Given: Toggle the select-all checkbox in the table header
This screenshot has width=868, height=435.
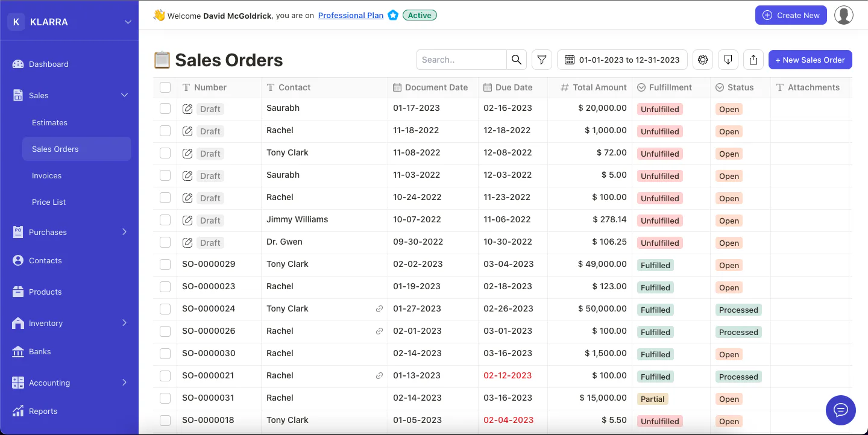Looking at the screenshot, I should pyautogui.click(x=165, y=87).
